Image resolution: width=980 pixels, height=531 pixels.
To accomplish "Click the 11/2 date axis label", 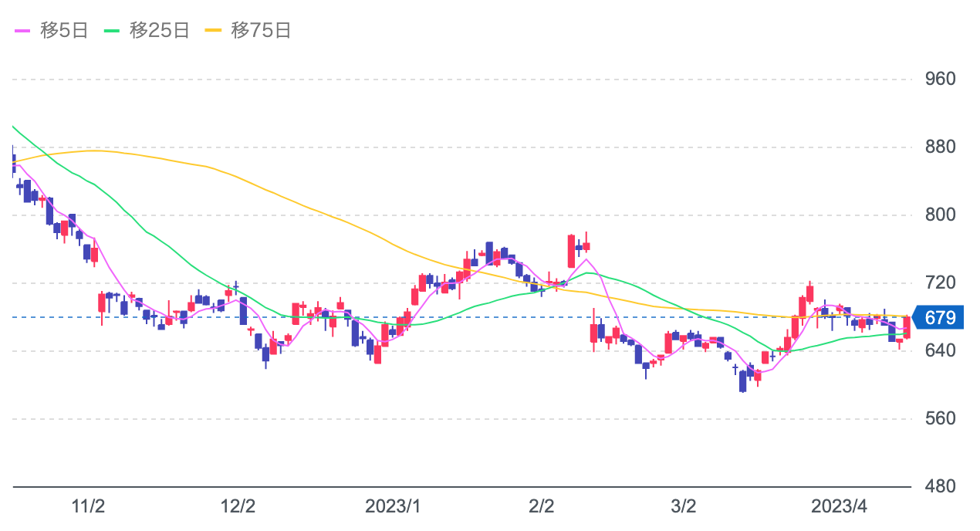I will (88, 507).
